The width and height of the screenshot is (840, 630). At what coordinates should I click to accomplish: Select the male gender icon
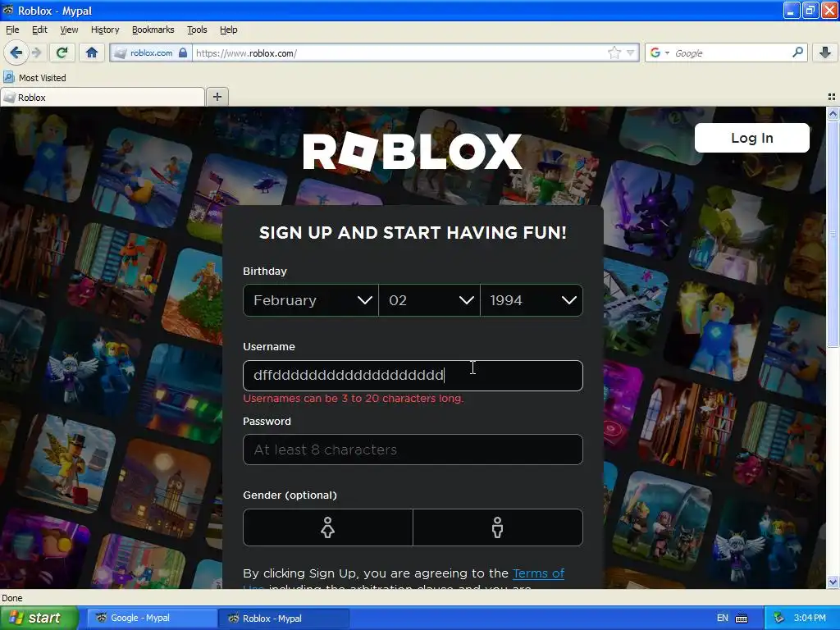pyautogui.click(x=498, y=527)
